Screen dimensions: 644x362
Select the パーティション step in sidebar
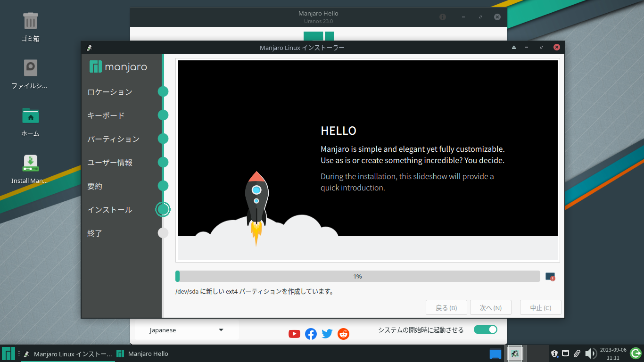pos(114,139)
